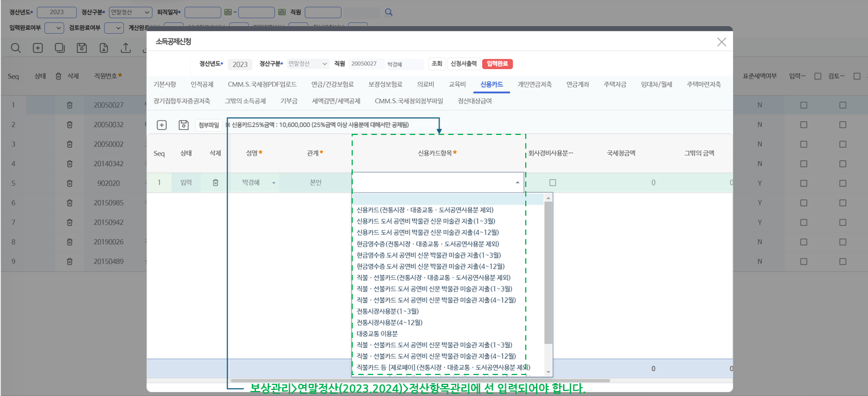The image size is (868, 396).
Task: Select 현금영수증(전통시장·대중교통·도서공연사용분 제외) option
Action: tap(427, 243)
